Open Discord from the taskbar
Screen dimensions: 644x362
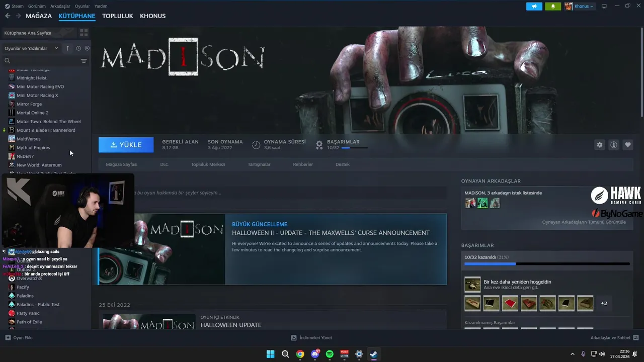pos(315,354)
